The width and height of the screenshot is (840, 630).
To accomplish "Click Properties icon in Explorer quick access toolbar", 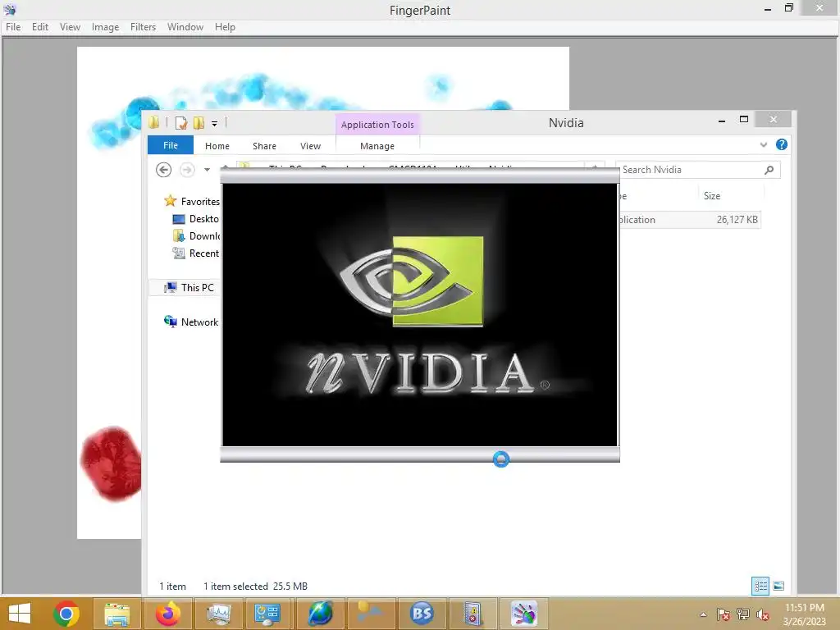I will point(181,123).
